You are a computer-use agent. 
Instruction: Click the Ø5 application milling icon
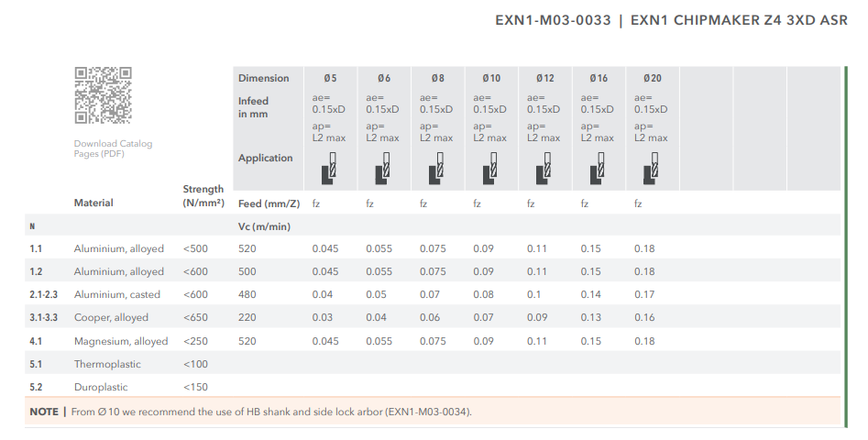pos(328,170)
